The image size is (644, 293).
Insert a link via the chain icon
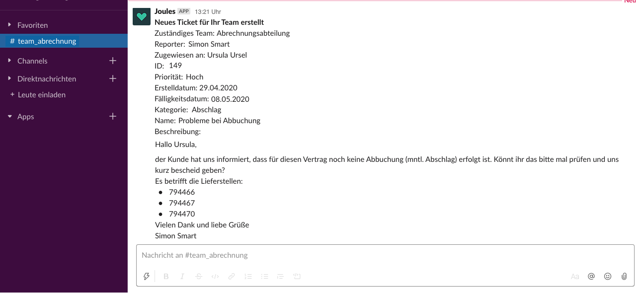coord(232,277)
